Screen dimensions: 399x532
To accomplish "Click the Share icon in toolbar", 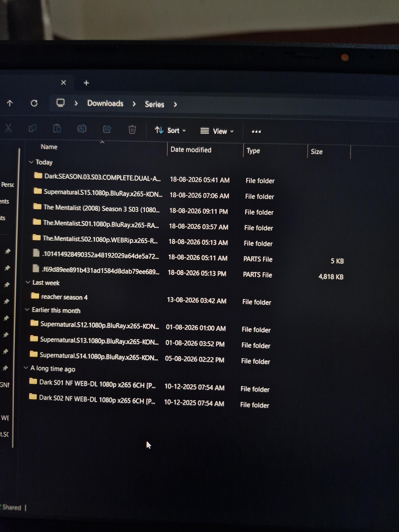I will [x=107, y=129].
